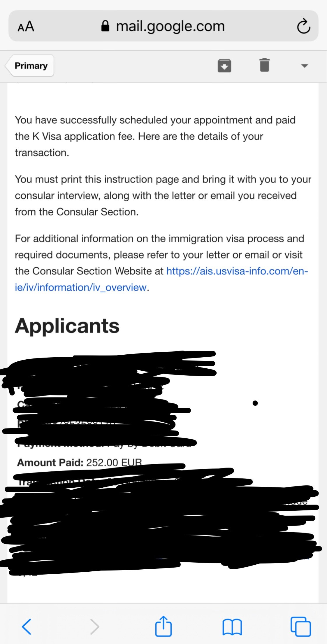
Task: Tap the small black dot beside the redaction
Action: tap(255, 403)
